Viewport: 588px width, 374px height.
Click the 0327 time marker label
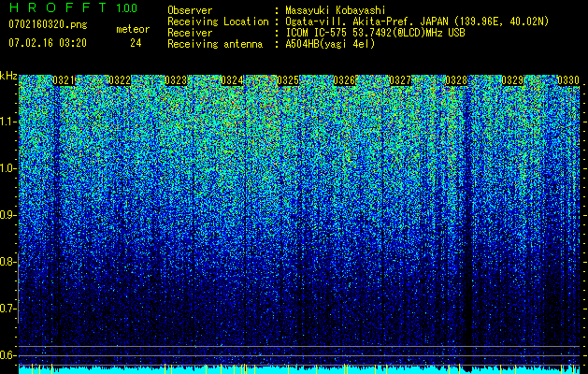point(400,80)
